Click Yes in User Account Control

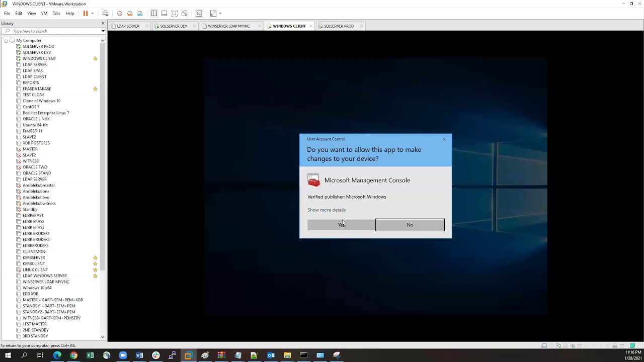[341, 225]
